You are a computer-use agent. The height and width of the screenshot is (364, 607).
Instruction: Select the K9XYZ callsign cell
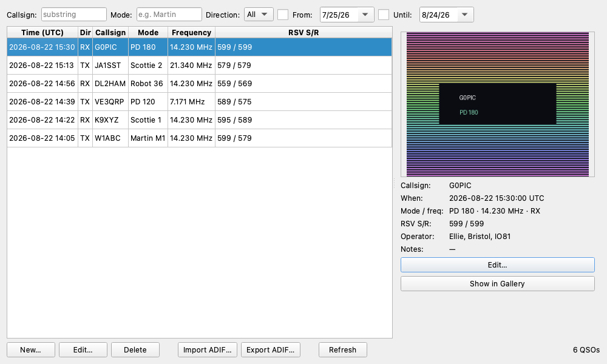point(110,120)
